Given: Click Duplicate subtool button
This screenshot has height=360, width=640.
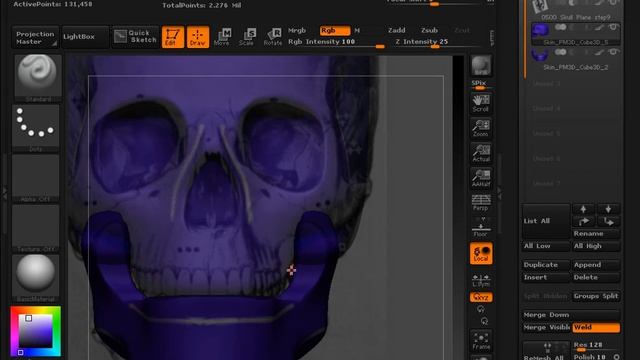Looking at the screenshot, I should pos(546,265).
